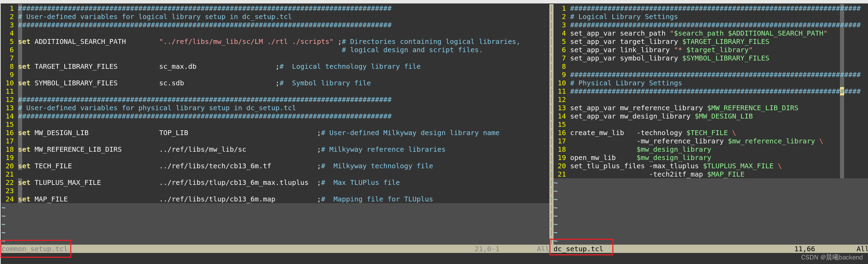Click $TECH_FILE reference in right pane
This screenshot has width=868, height=264.
707,133
